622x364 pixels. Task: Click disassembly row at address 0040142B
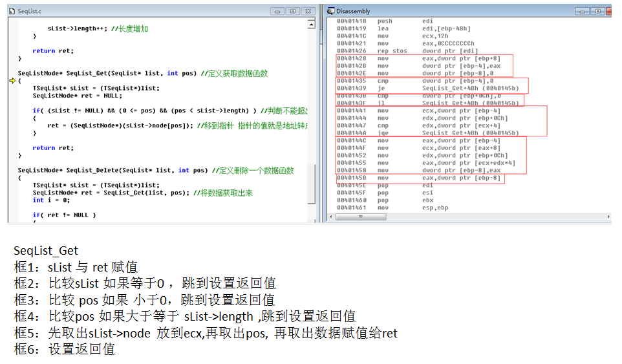pyautogui.click(x=419, y=66)
